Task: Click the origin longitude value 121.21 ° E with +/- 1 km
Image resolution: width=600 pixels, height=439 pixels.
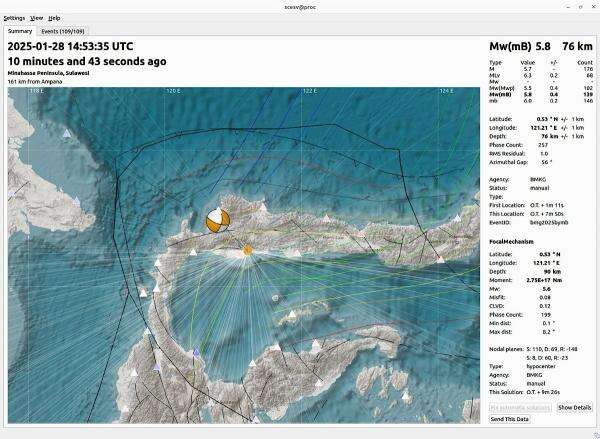Action: [x=557, y=128]
